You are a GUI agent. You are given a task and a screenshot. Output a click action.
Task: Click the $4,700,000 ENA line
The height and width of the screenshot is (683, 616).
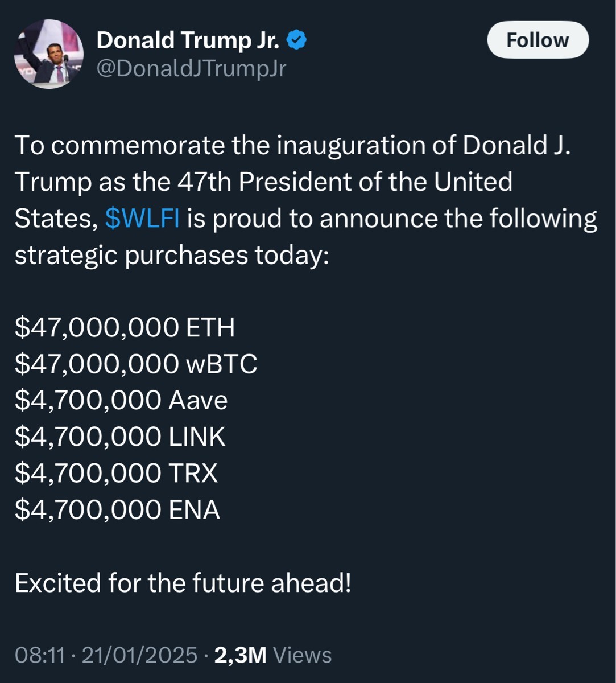coord(117,510)
